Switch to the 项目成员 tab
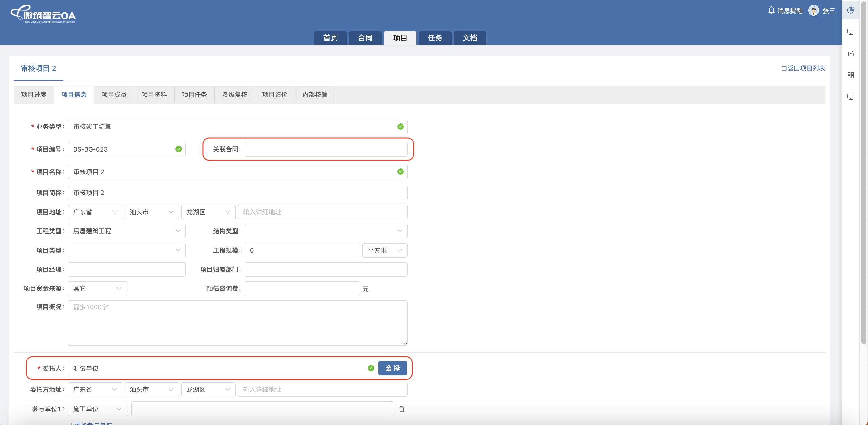868x425 pixels. [114, 95]
